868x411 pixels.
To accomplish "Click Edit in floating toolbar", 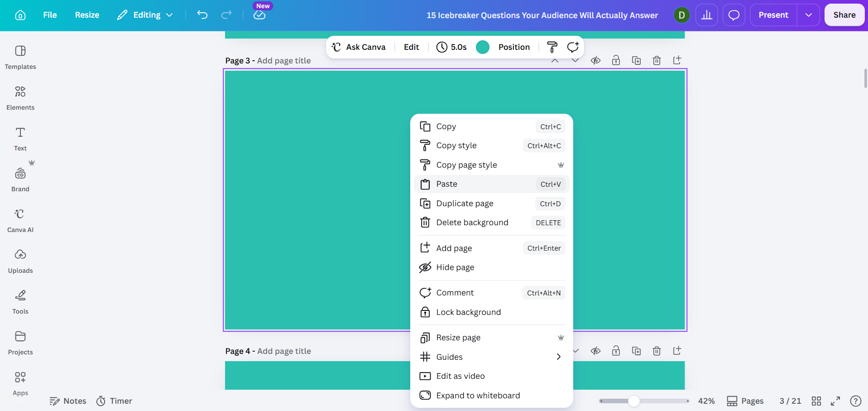I will pyautogui.click(x=411, y=47).
